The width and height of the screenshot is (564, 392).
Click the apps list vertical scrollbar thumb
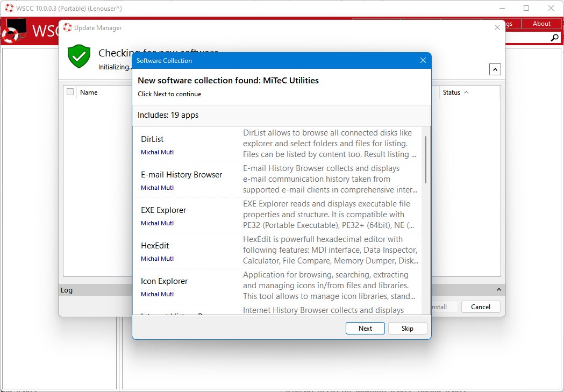(426, 160)
